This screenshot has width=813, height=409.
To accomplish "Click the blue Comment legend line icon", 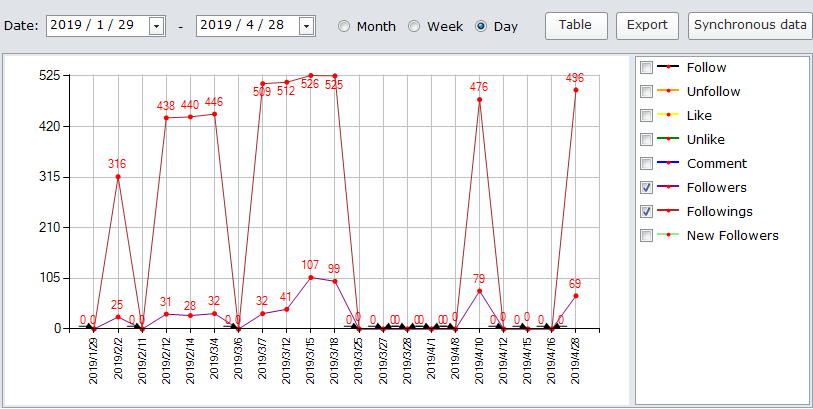I will coord(668,164).
